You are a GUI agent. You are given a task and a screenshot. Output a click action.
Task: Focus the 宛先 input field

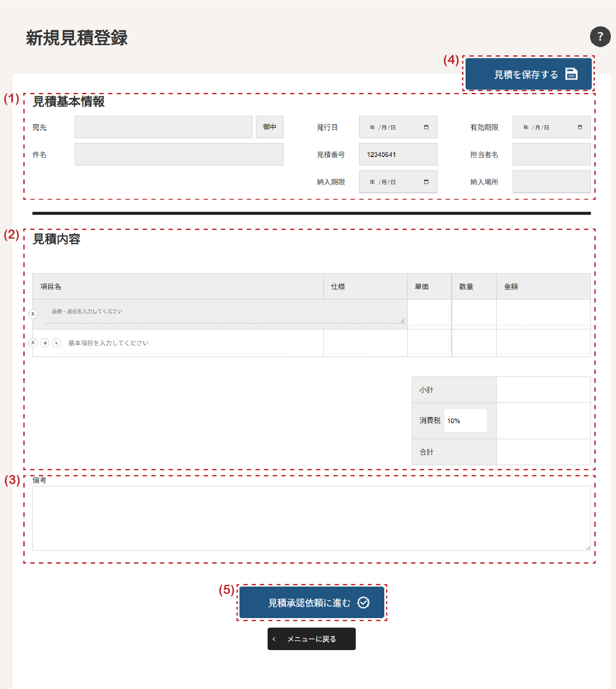click(163, 127)
